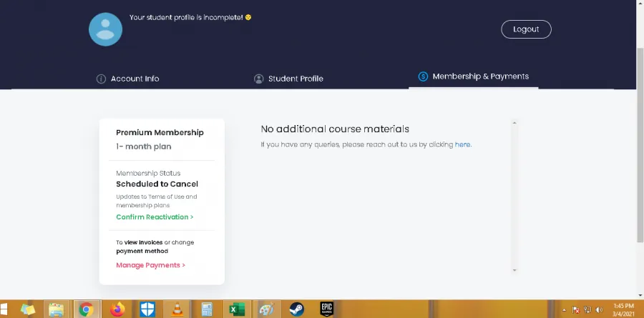Screen dimensions: 644x318
Task: Switch to the Student Profile tab
Action: 288,79
